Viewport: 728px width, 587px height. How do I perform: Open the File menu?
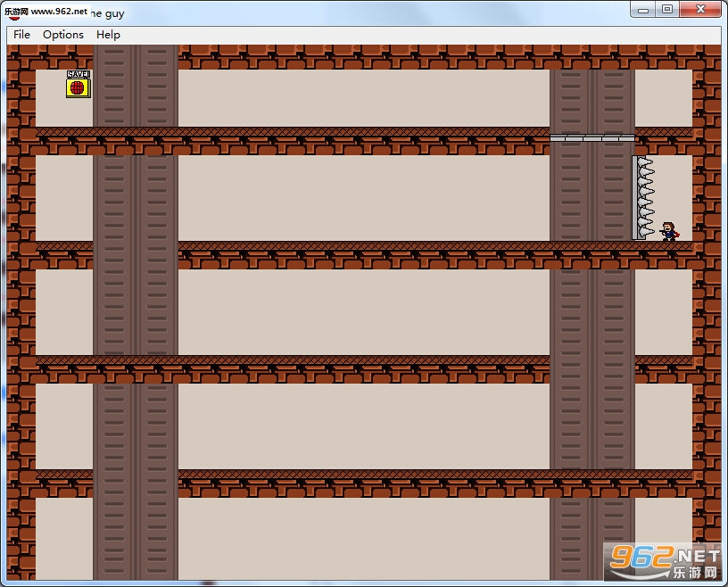[21, 35]
